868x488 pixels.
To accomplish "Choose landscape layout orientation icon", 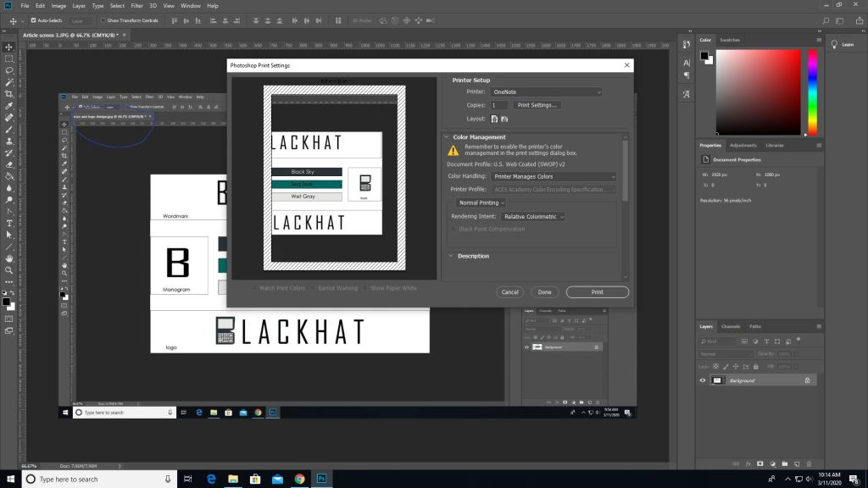I will [505, 119].
